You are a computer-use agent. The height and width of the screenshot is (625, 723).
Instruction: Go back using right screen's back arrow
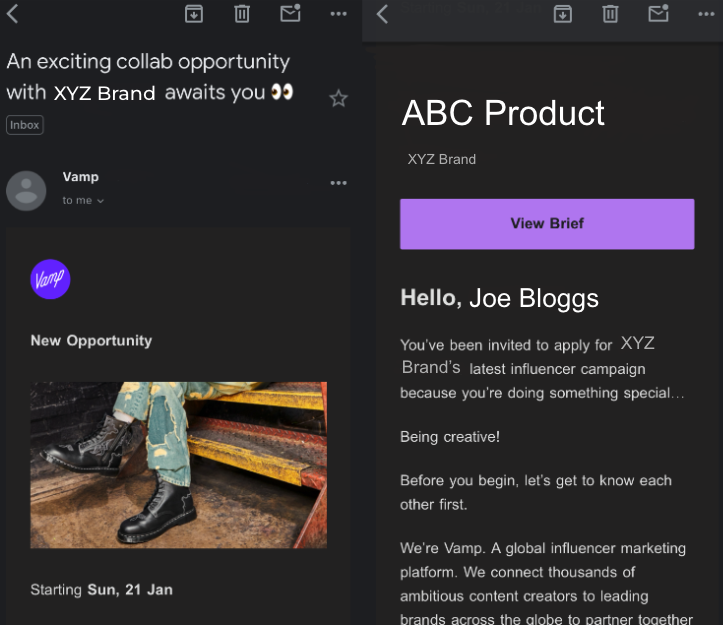pos(382,14)
